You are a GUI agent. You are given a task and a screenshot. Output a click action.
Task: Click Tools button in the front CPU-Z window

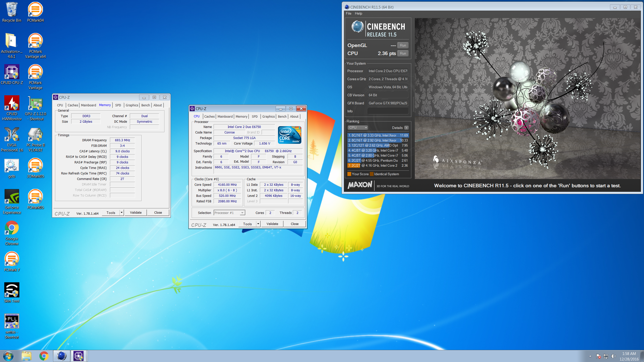248,224
